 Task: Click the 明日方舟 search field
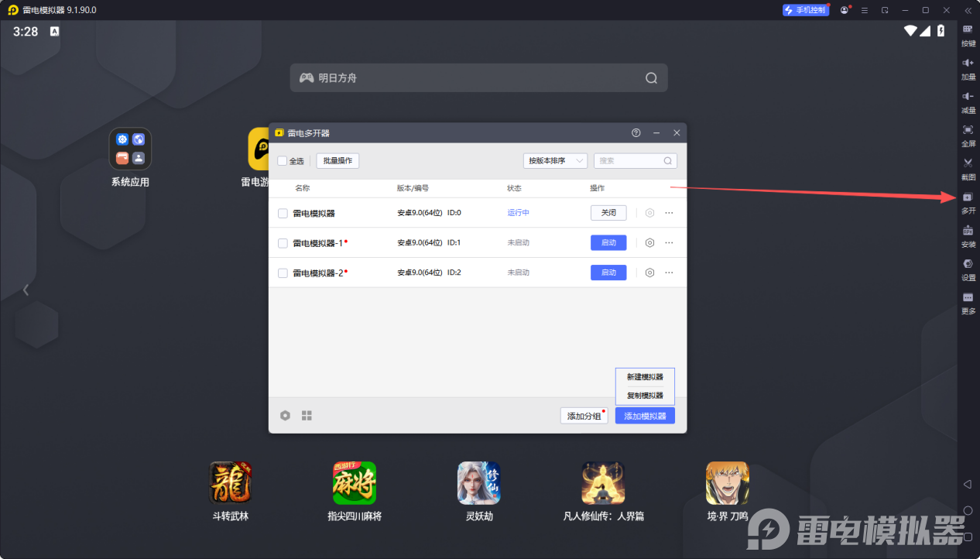[478, 78]
